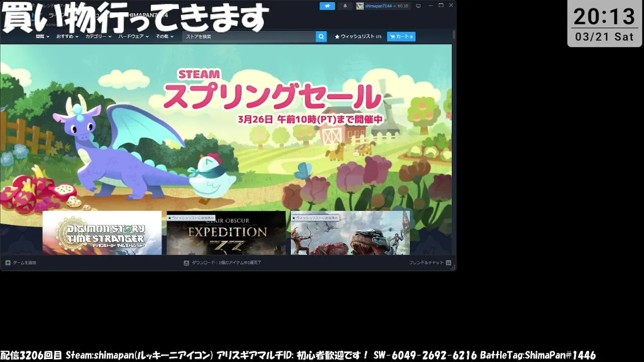Expand the その他 dropdown menu

tap(165, 37)
